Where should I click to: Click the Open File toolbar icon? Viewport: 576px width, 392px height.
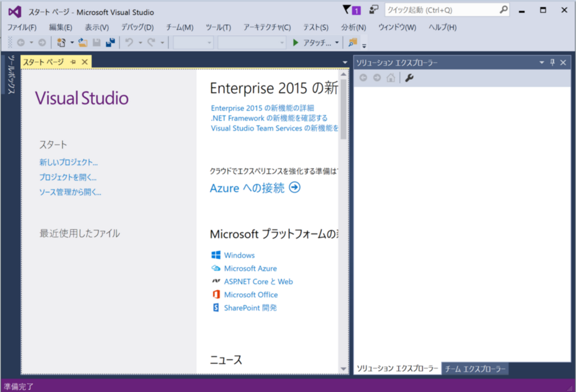[x=82, y=42]
